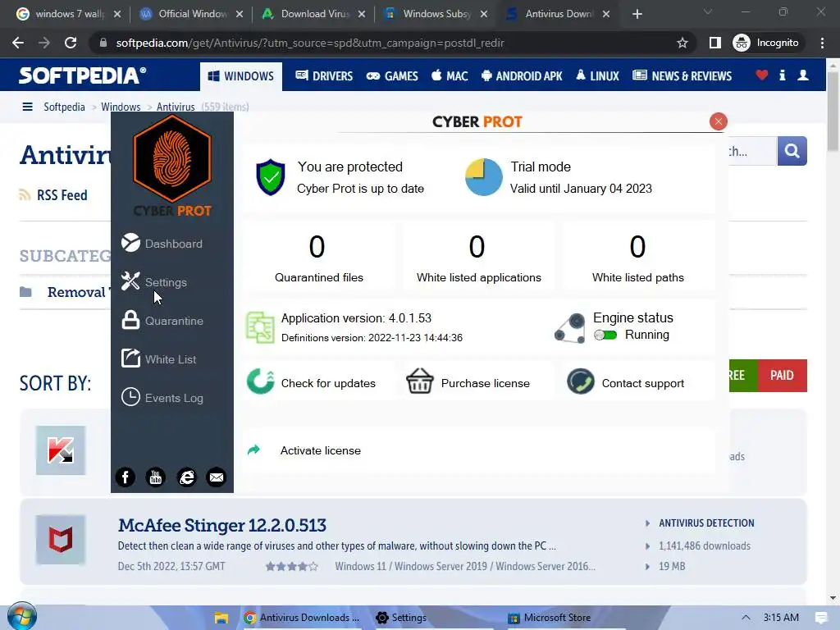840x630 pixels.
Task: Open Quarantine section in Cyber Prot
Action: [x=162, y=321]
